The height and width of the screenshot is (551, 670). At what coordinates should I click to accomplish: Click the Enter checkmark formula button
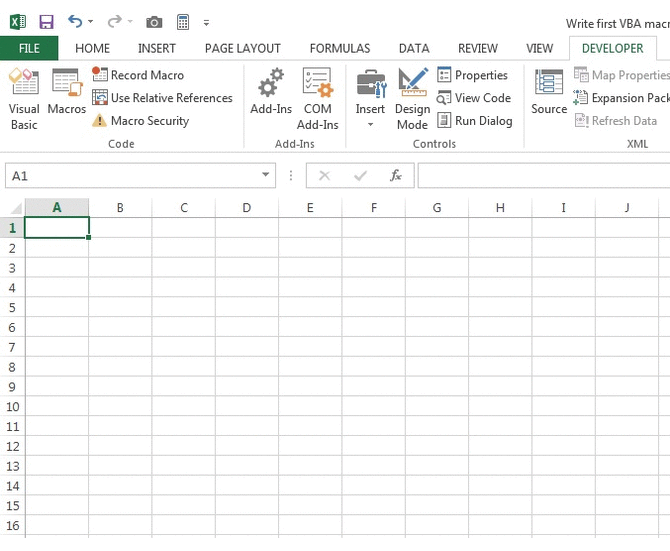(360, 175)
